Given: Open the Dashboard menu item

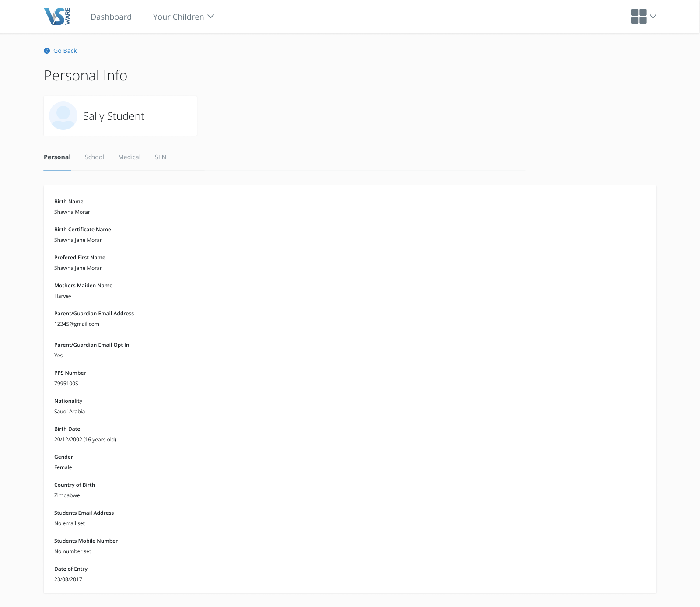Looking at the screenshot, I should click(x=111, y=17).
